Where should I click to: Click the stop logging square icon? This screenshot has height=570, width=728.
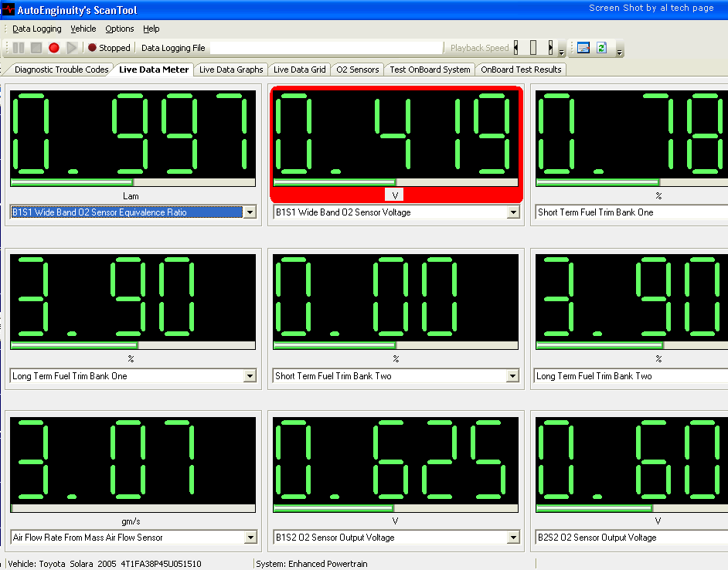pyautogui.click(x=36, y=48)
